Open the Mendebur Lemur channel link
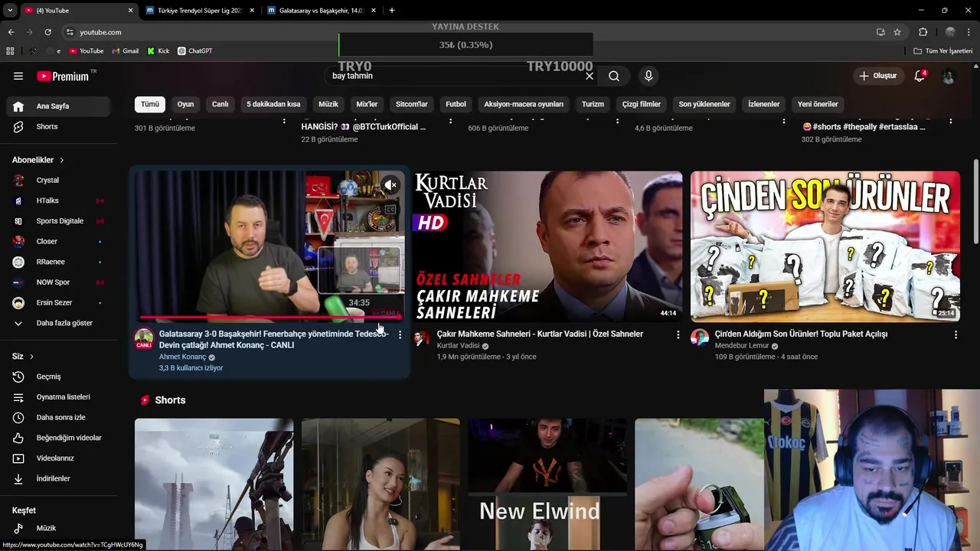Screen dimensions: 980x551 743,346
